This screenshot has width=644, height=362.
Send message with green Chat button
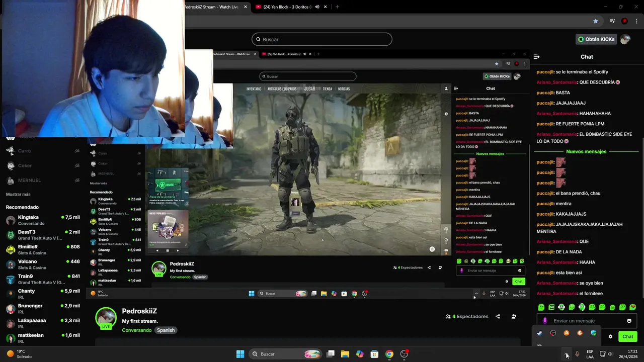627,336
